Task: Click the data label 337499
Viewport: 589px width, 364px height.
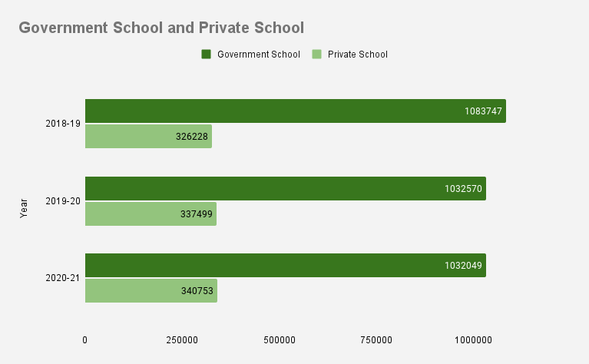Action: tap(195, 214)
